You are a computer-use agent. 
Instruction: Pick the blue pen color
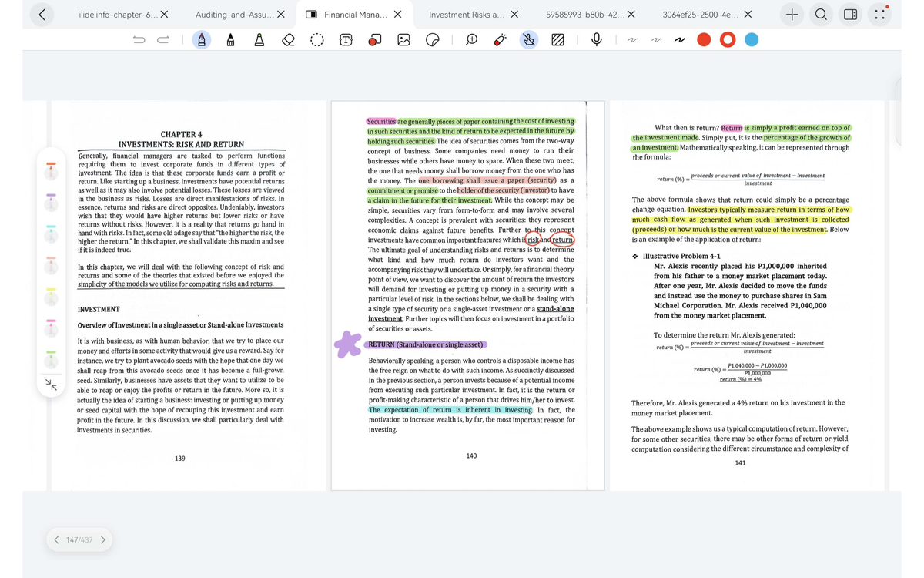pyautogui.click(x=752, y=40)
